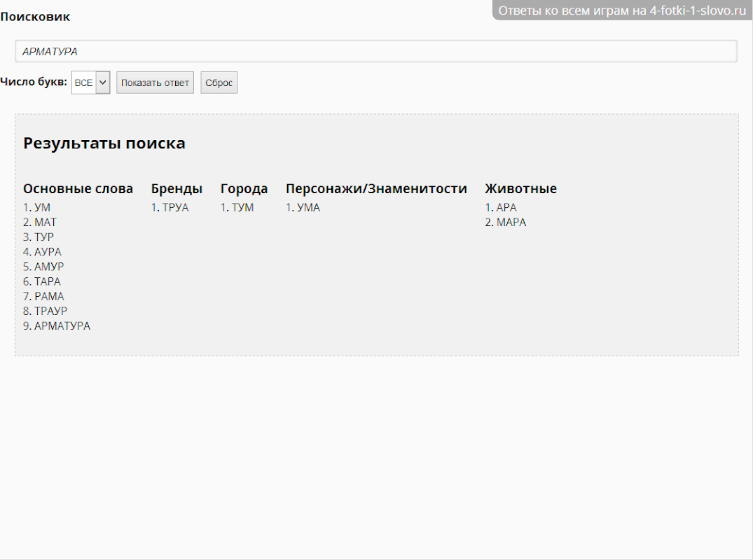Click the Бренды column heading
This screenshot has height=560, width=753.
click(x=177, y=188)
